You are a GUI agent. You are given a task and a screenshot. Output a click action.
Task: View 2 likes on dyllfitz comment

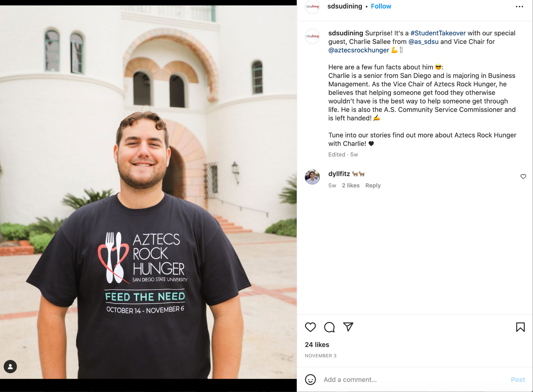(x=350, y=185)
